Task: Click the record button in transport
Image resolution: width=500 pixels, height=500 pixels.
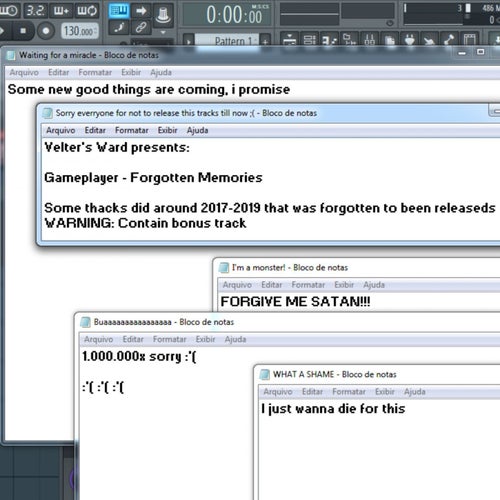Action: pyautogui.click(x=46, y=31)
